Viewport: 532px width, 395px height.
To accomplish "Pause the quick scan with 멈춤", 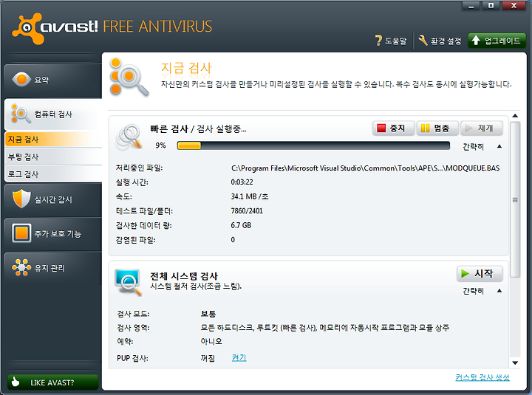I will [x=437, y=128].
